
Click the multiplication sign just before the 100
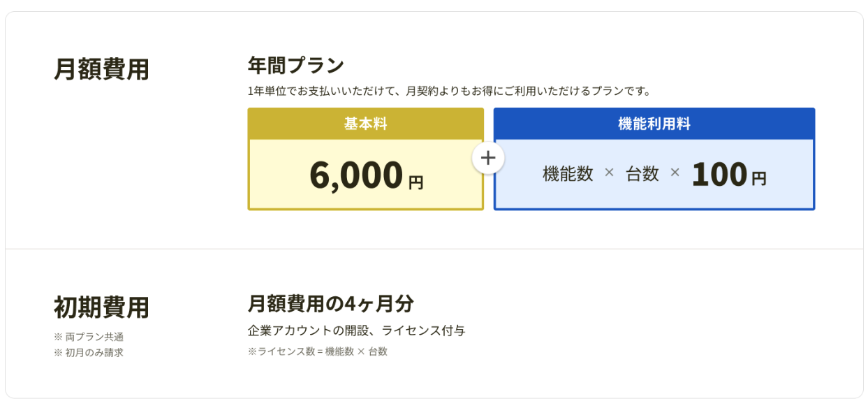click(x=675, y=173)
